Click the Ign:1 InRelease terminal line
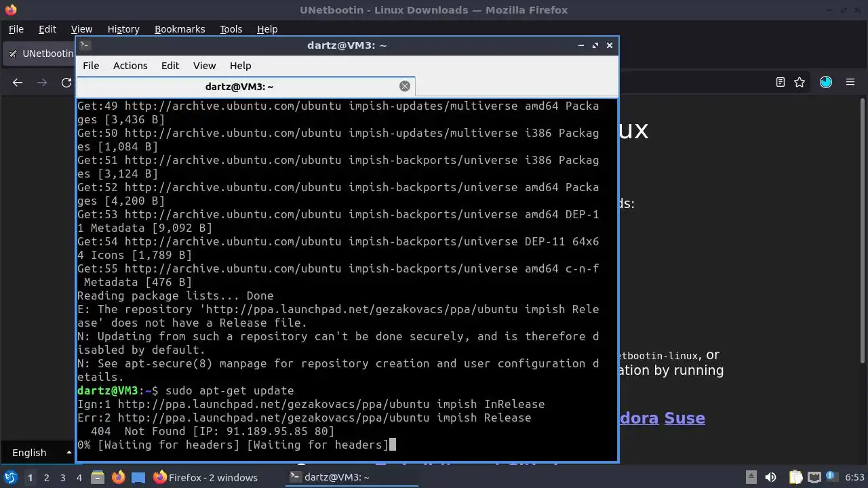 (311, 404)
